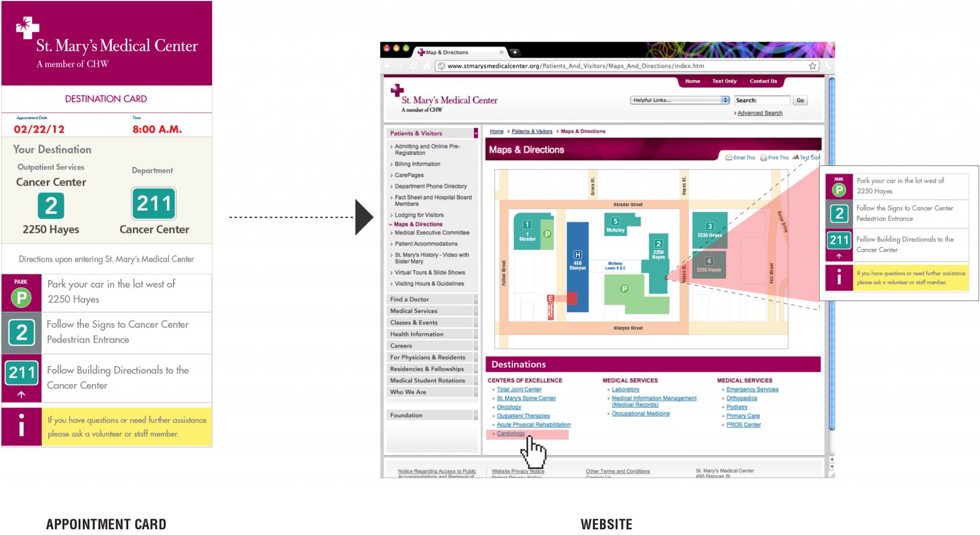Select building 4 2255 Hayes on the map

709,265
